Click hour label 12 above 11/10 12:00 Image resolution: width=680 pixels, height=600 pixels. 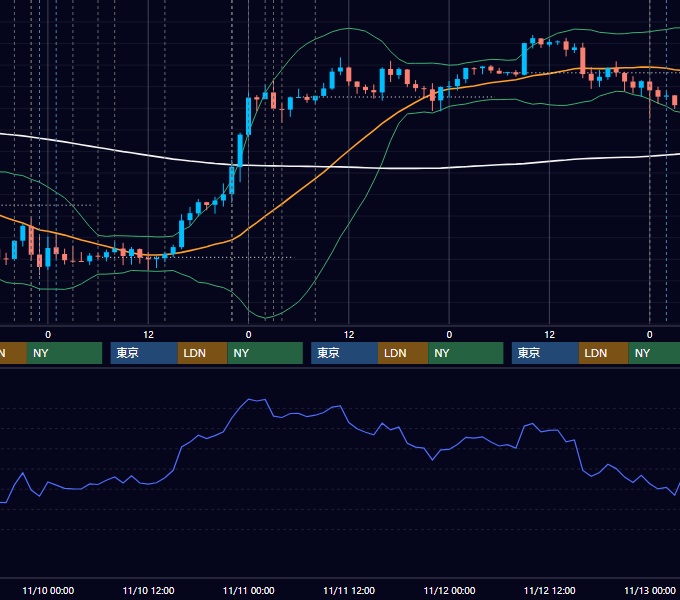148,335
